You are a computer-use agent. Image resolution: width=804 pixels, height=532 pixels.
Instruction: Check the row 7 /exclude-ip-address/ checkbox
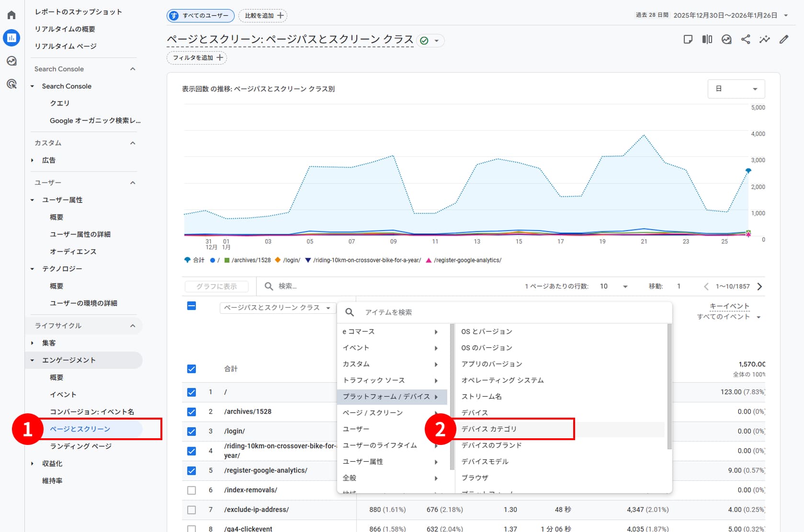pyautogui.click(x=192, y=510)
